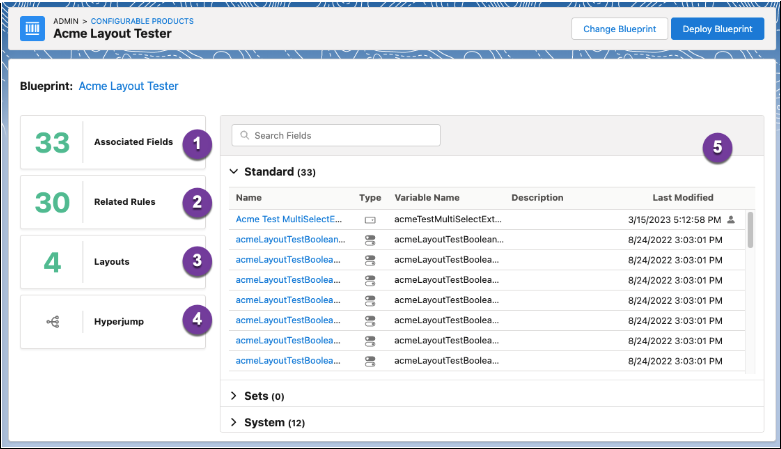The image size is (781, 449).
Task: Click the fields table vertical scrollbar thumb
Action: tap(750, 230)
